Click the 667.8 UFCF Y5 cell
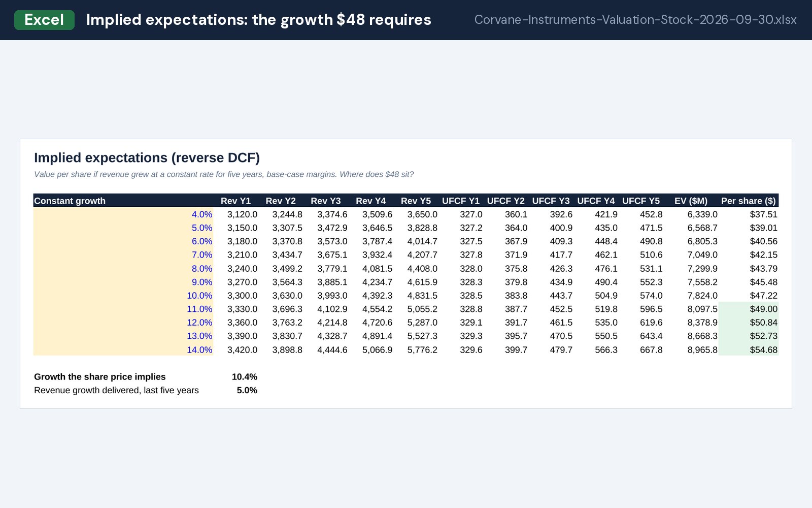The image size is (812, 508). (651, 350)
